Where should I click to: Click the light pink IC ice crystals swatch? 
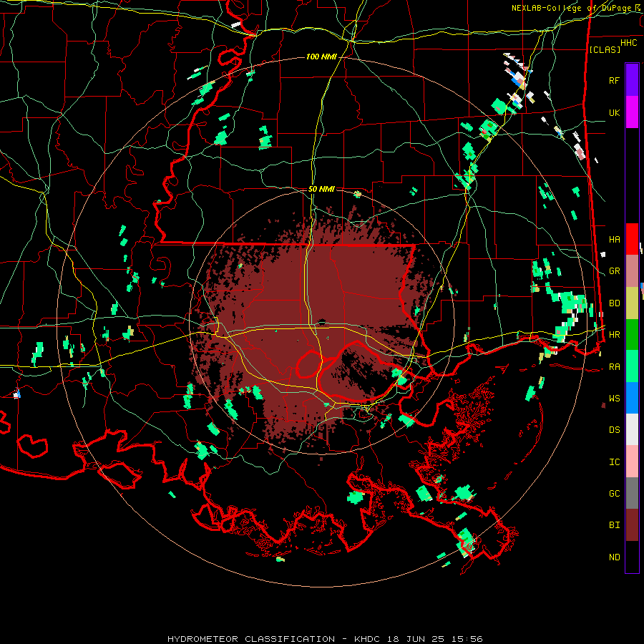[632, 462]
